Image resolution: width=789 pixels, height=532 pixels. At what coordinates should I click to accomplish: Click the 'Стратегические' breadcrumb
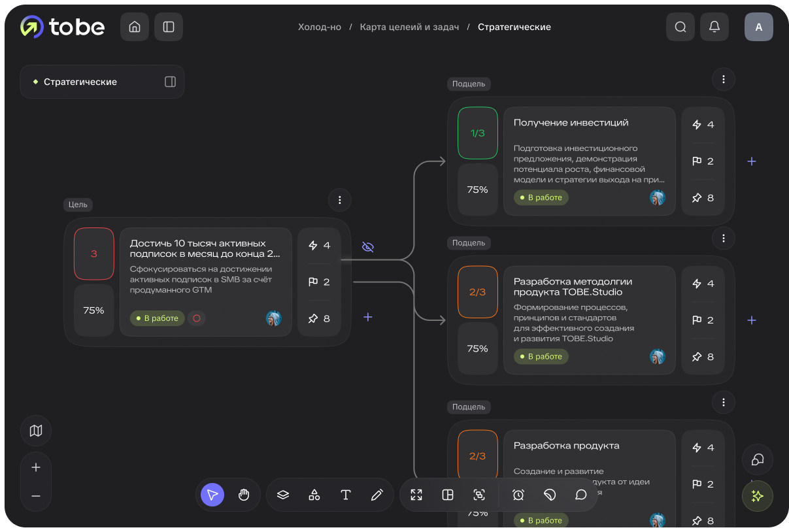[514, 27]
